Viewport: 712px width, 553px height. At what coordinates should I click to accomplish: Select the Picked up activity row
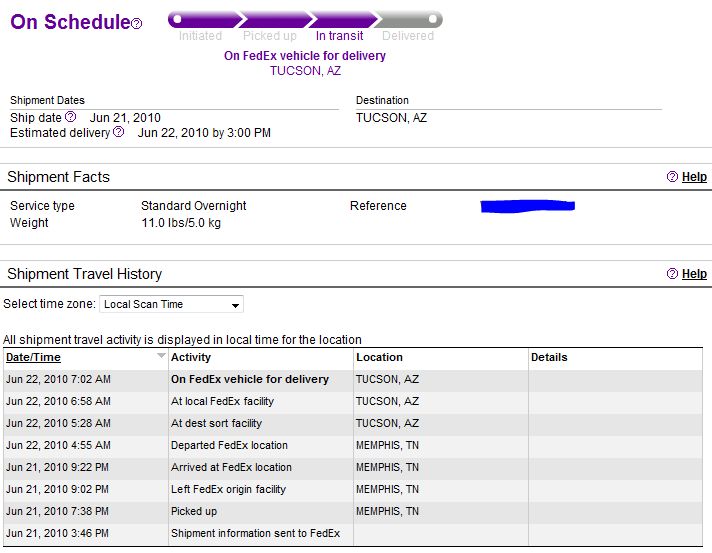(x=353, y=511)
